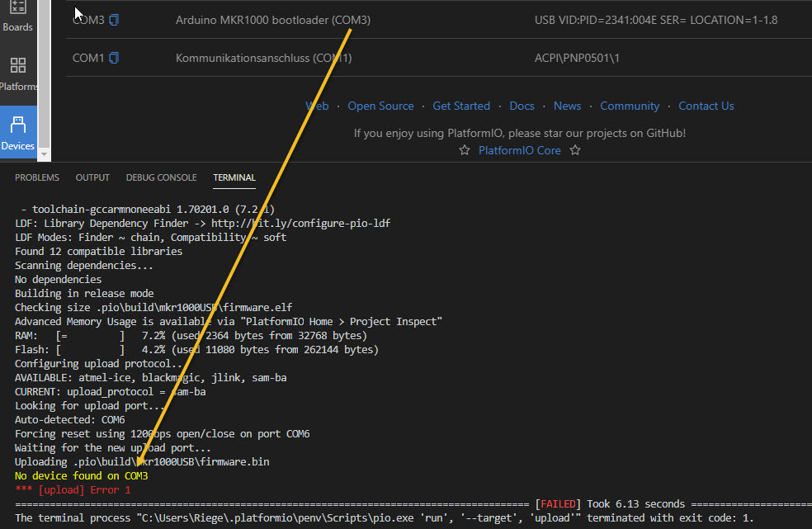Click the RAM usage line
The image size is (812, 529).
191,336
